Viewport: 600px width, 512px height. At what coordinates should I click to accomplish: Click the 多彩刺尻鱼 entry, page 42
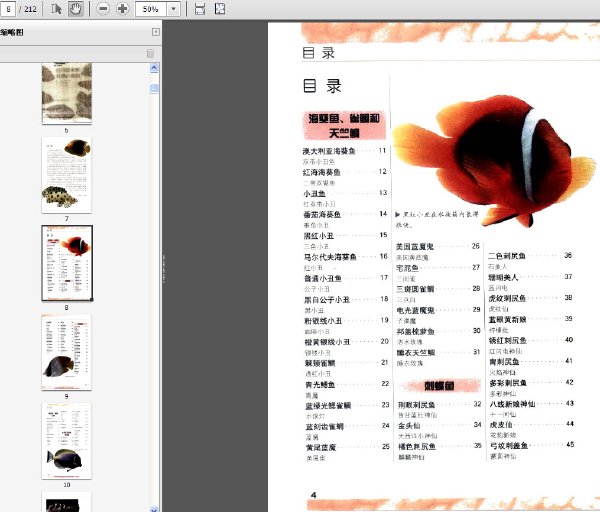(x=532, y=383)
